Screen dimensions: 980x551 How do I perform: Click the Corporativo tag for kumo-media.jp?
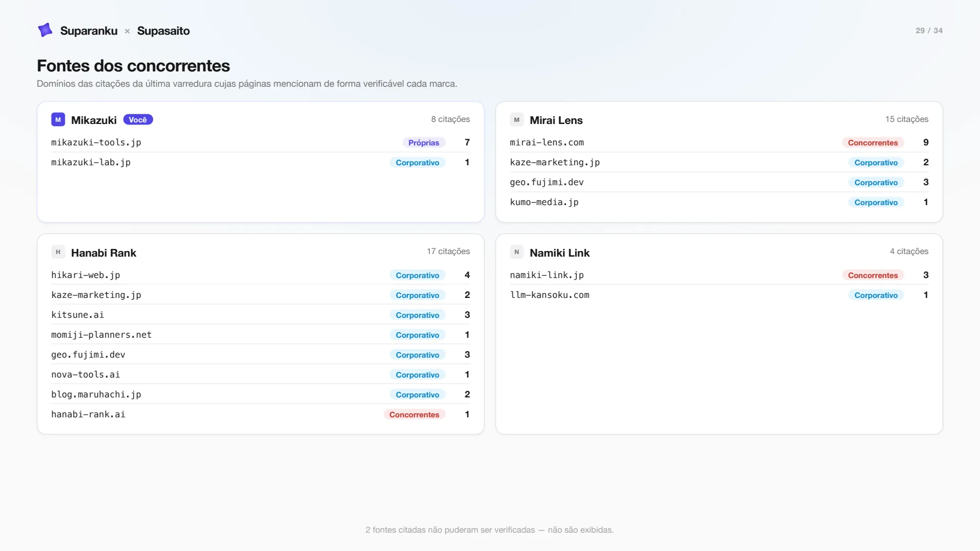[x=876, y=203]
